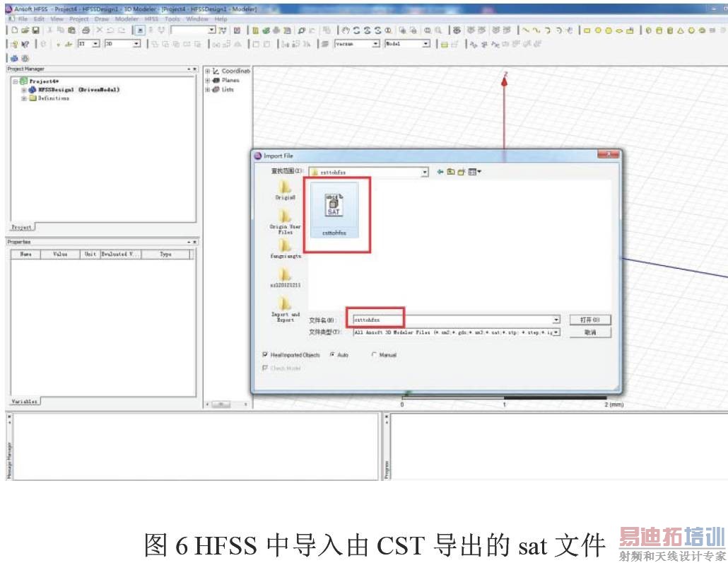Click the New project icon in HFSS toolbar

coord(14,30)
